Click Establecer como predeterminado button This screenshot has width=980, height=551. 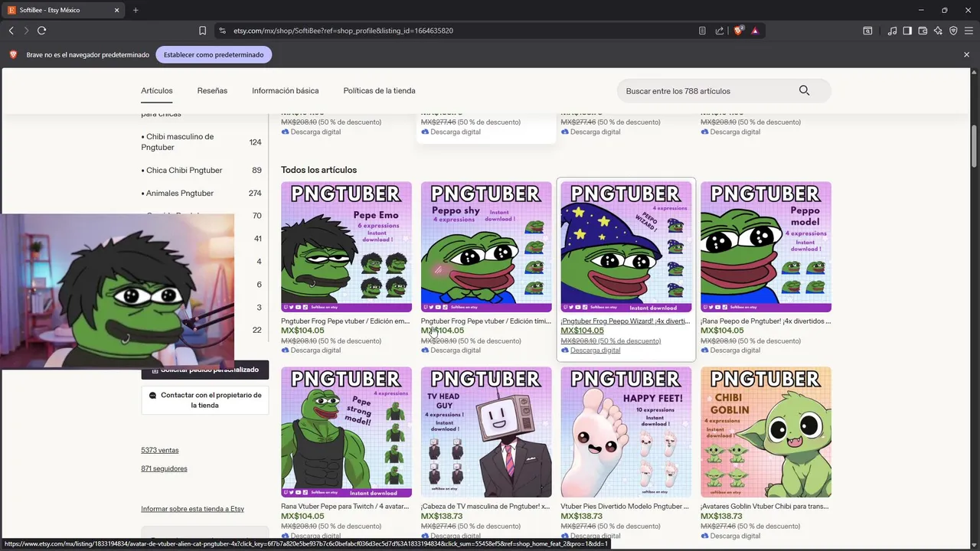[x=214, y=55]
